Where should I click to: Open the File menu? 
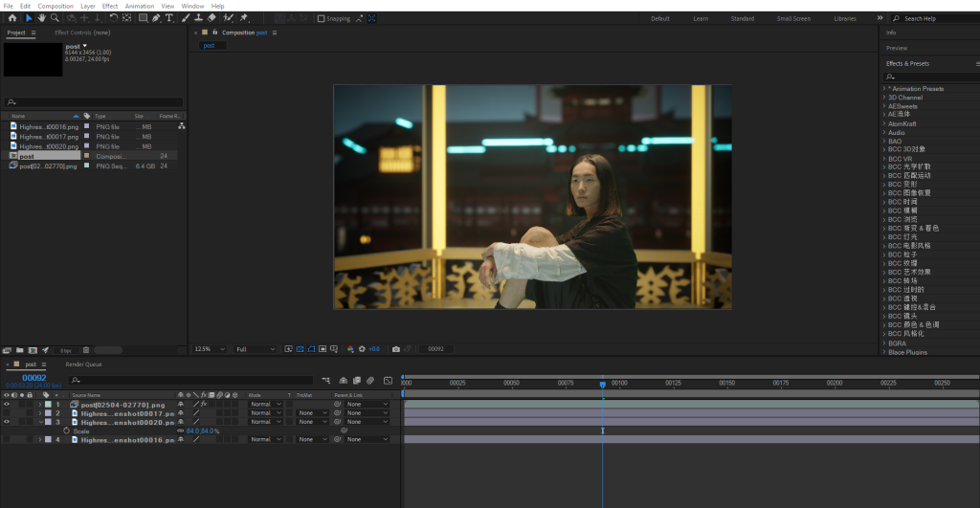pyautogui.click(x=8, y=6)
